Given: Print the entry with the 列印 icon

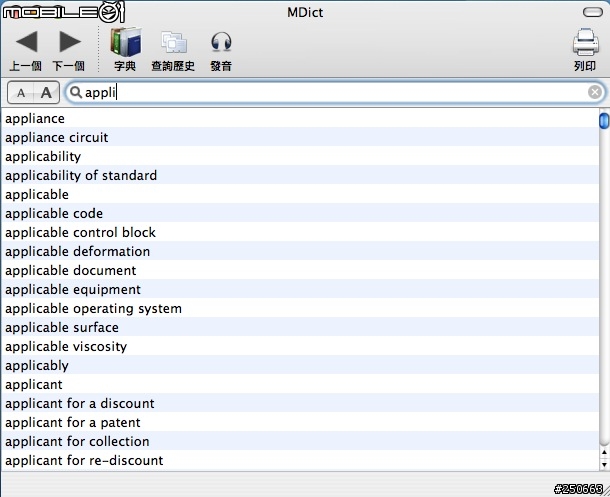Looking at the screenshot, I should 585,42.
